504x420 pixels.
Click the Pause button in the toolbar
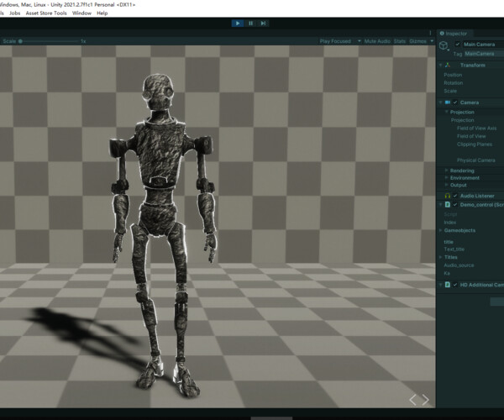click(250, 24)
